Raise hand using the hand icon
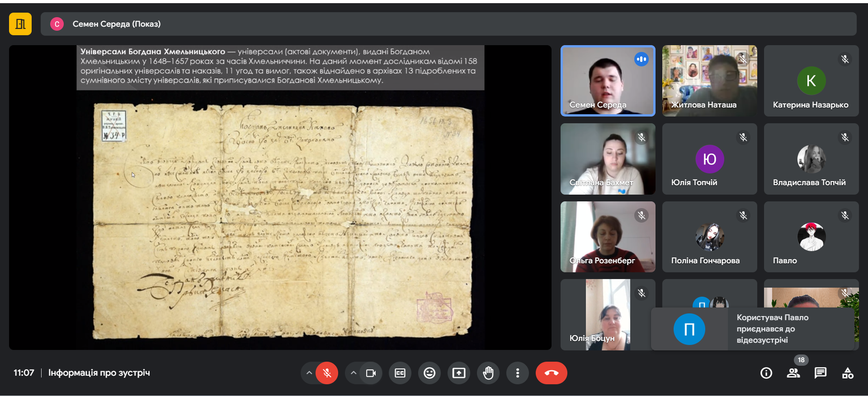868x396 pixels. coord(488,373)
